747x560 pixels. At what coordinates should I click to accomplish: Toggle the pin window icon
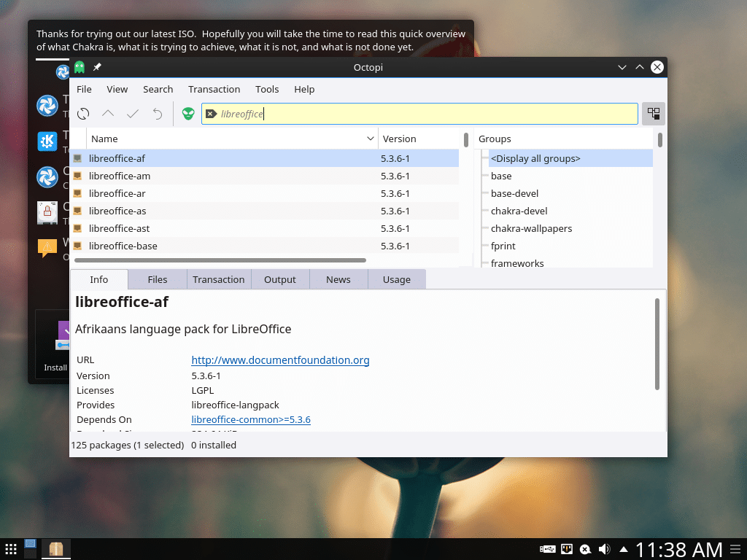coord(97,67)
